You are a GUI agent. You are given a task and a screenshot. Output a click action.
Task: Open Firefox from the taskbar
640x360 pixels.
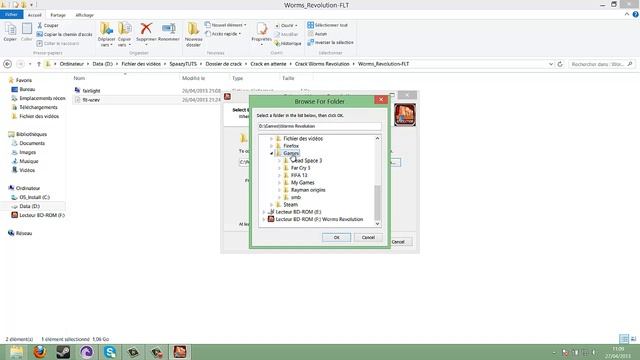[x=40, y=352]
